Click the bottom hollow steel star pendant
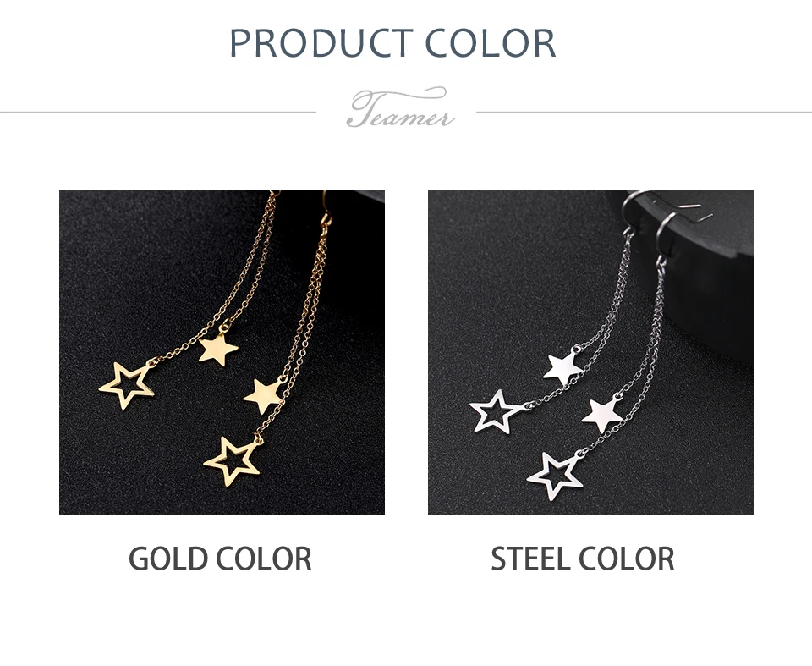 [x=555, y=476]
